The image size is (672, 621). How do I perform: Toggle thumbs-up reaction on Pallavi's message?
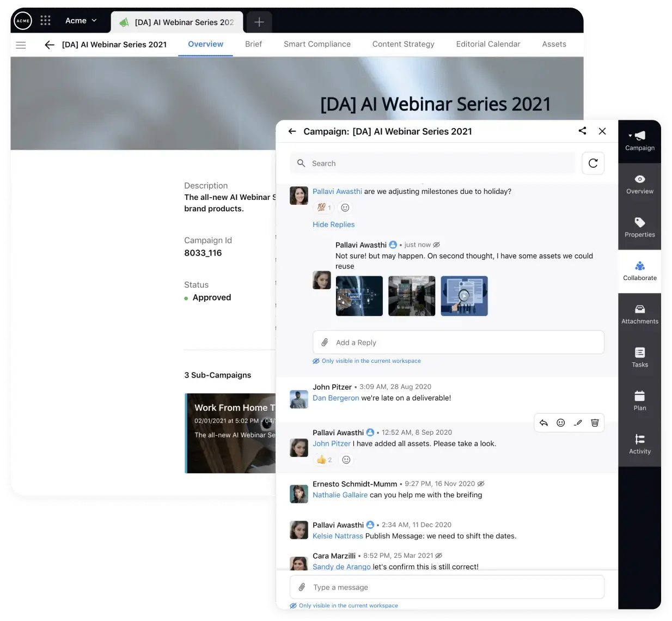tap(323, 459)
